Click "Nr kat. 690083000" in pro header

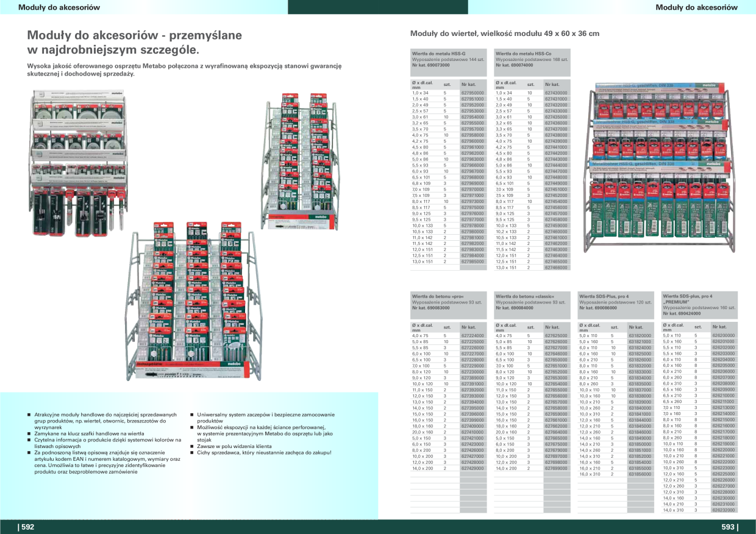point(431,307)
